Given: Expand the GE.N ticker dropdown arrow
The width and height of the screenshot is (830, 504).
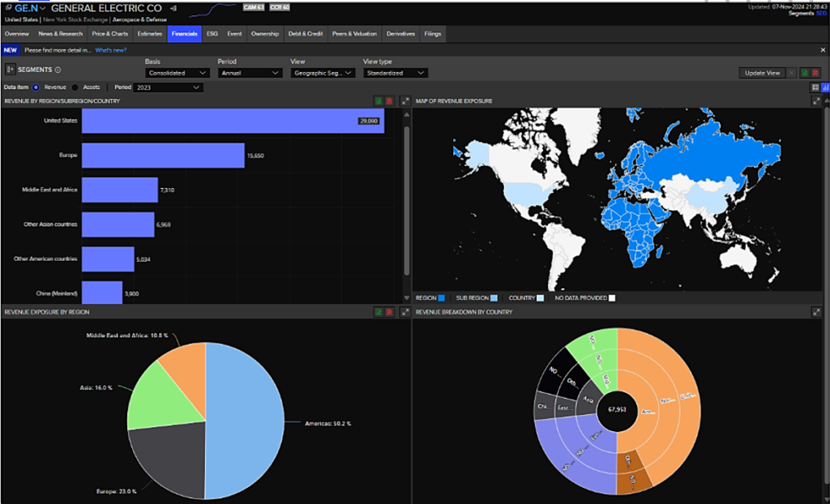Looking at the screenshot, I should [42, 8].
